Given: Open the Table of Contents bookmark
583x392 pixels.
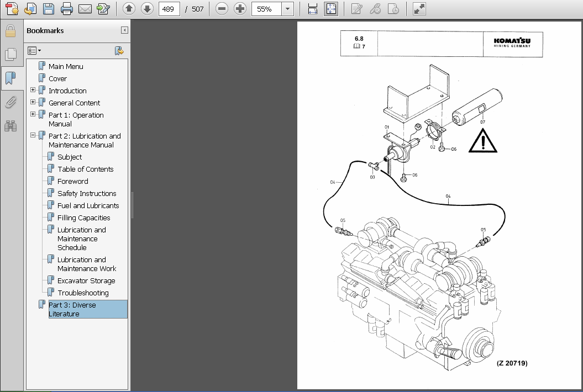Looking at the screenshot, I should click(86, 169).
